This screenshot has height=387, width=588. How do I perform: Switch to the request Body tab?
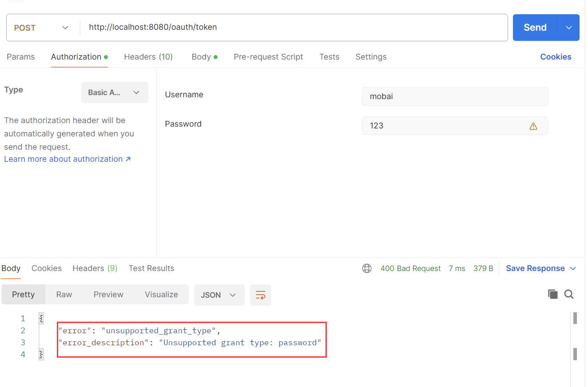[204, 57]
